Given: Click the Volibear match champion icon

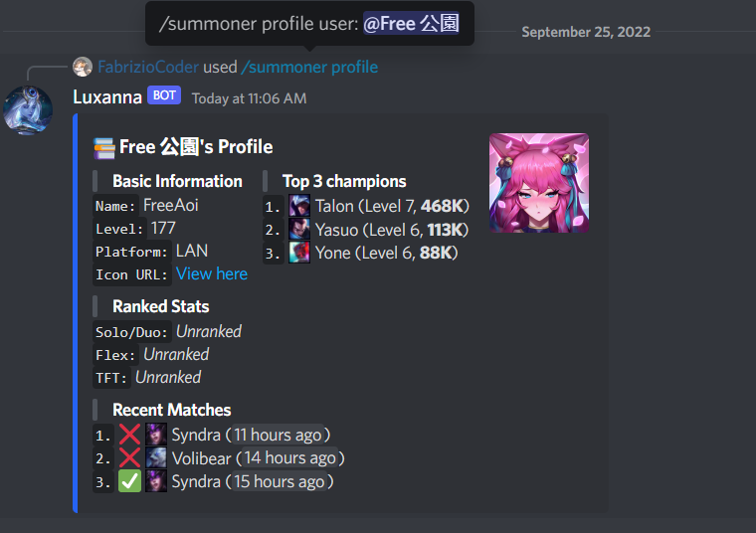Looking at the screenshot, I should tap(156, 457).
